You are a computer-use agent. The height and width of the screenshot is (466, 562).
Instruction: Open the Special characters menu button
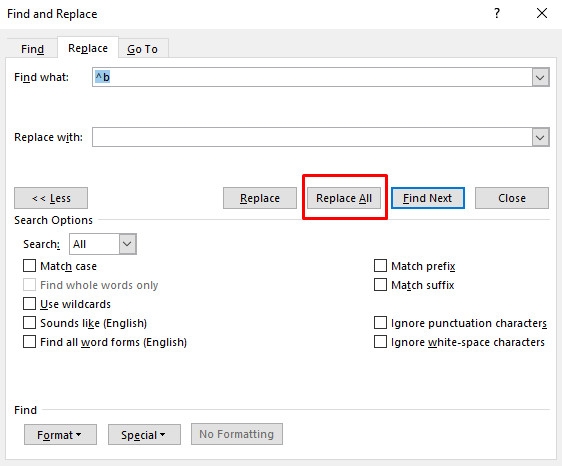pyautogui.click(x=144, y=434)
